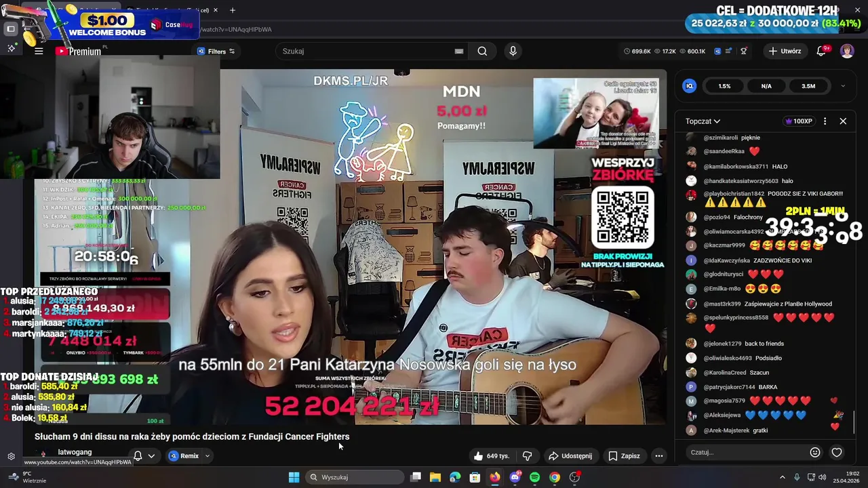Screen dimensions: 868x488
Task: Open more actions ellipsis under video
Action: (x=658, y=456)
